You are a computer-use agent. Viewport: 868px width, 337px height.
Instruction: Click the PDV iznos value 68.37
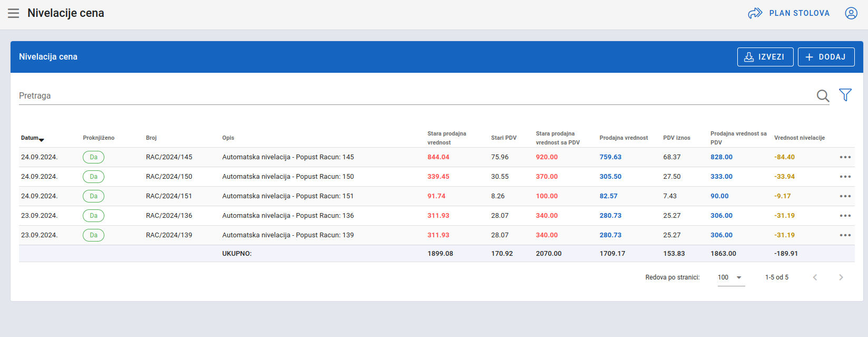pos(672,157)
